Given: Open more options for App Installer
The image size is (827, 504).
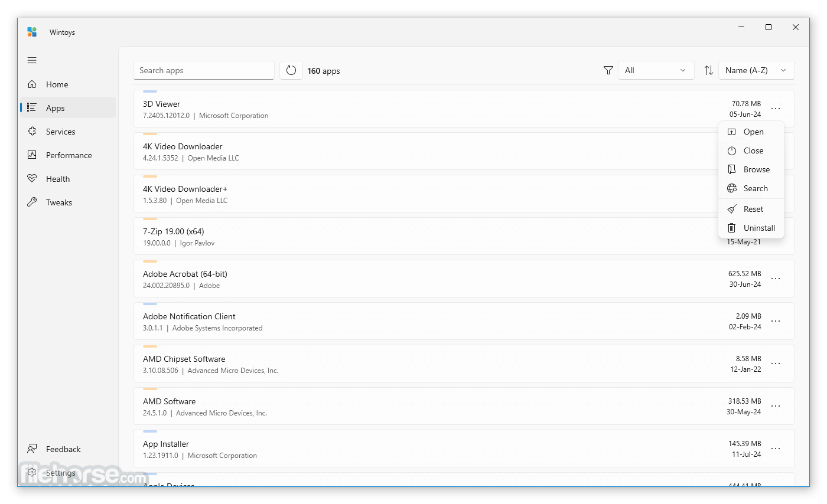Looking at the screenshot, I should coord(776,449).
